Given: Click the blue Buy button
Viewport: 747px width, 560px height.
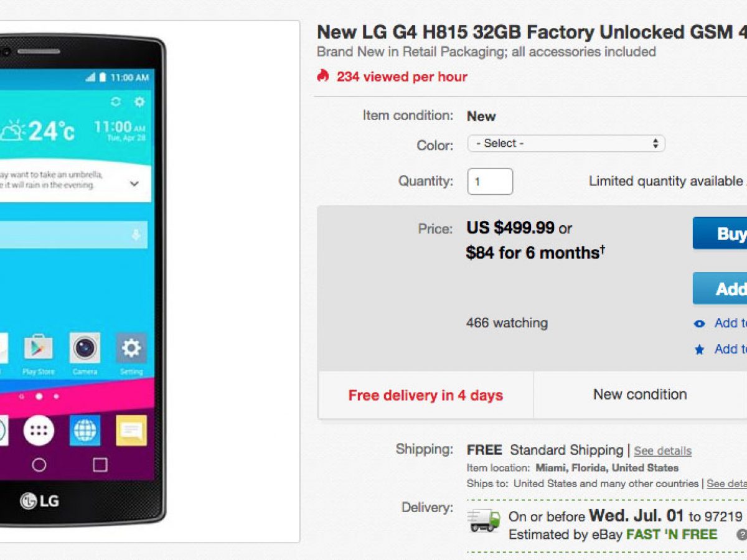Looking at the screenshot, I should tap(720, 233).
